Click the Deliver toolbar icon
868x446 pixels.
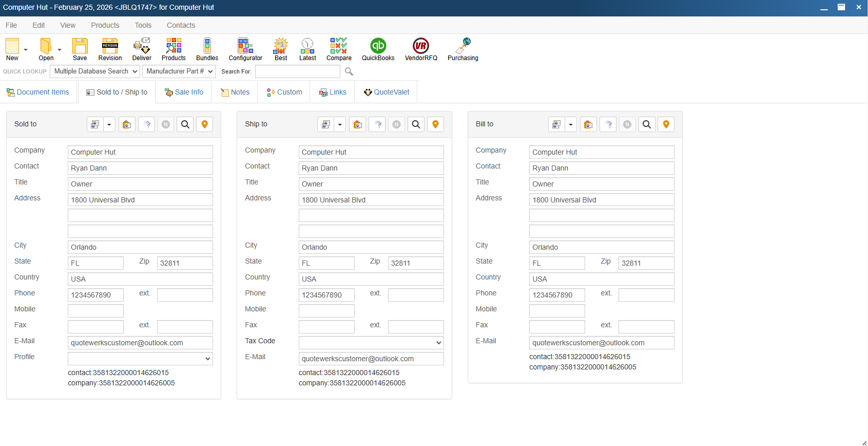click(x=142, y=49)
